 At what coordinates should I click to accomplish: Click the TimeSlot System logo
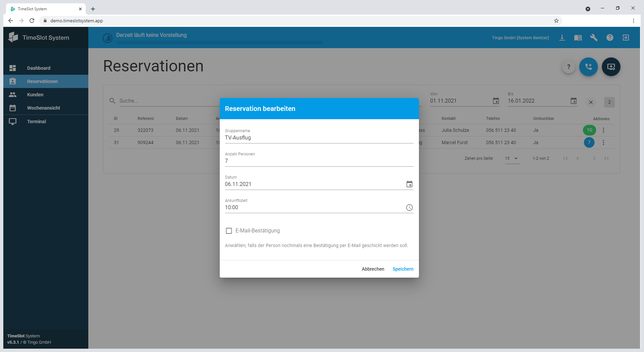click(x=13, y=37)
